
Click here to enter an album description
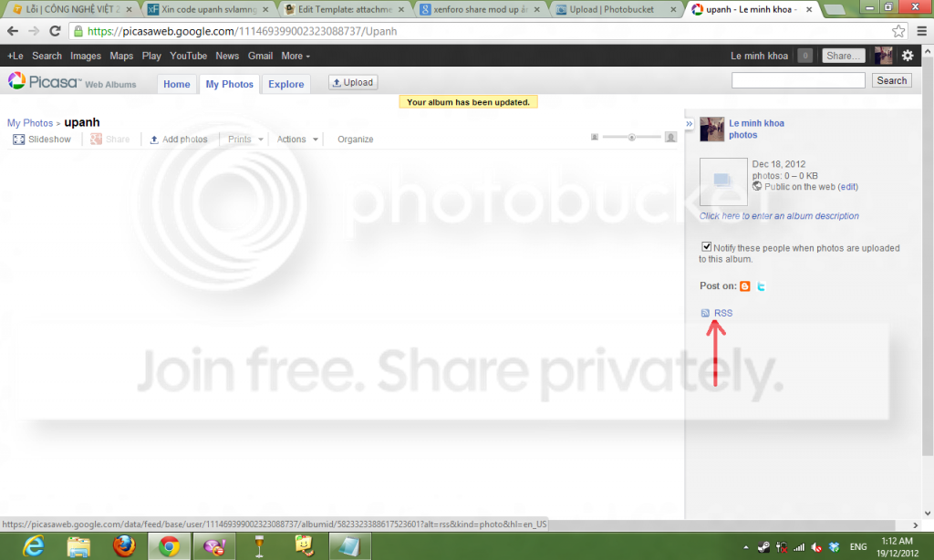[x=779, y=215]
